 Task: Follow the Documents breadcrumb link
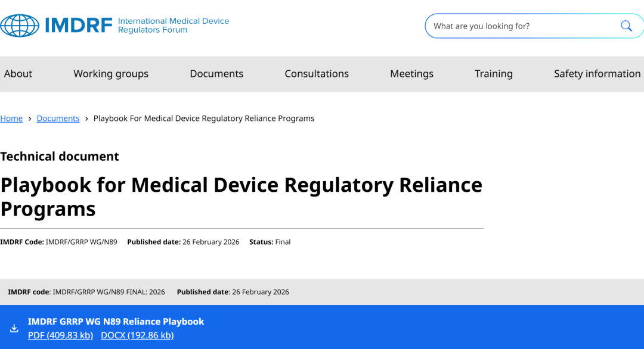pos(58,119)
